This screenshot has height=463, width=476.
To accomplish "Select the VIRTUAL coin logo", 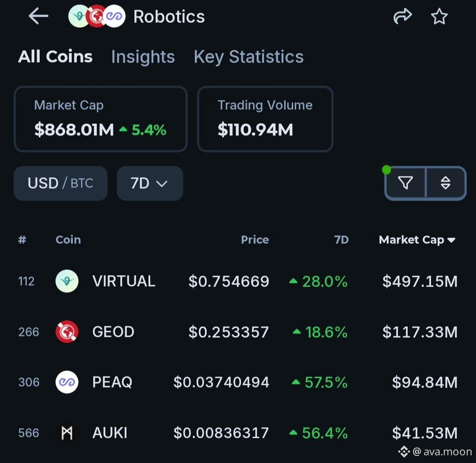I will coord(67,281).
